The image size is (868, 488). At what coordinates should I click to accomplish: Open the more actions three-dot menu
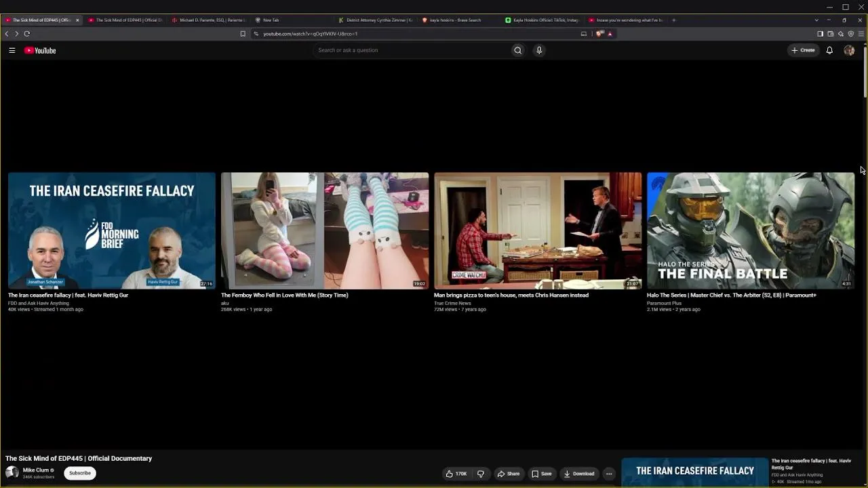pyautogui.click(x=609, y=474)
